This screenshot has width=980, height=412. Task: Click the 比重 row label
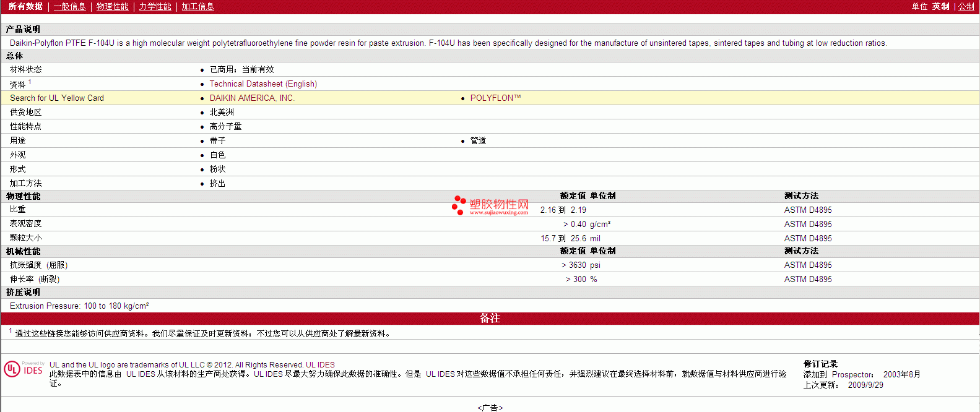click(18, 210)
